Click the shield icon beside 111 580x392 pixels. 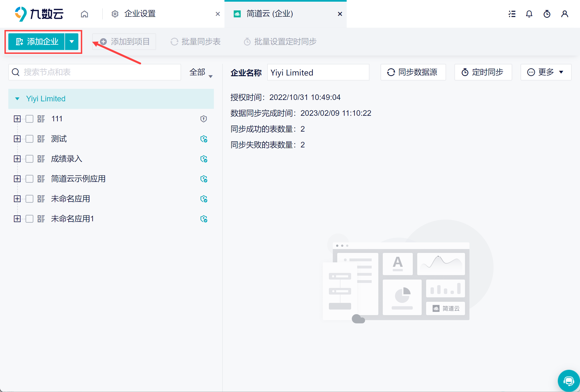(x=204, y=119)
